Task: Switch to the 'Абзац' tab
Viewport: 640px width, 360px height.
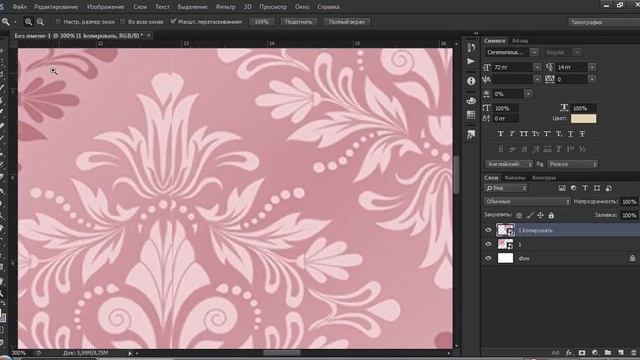Action: pyautogui.click(x=520, y=41)
